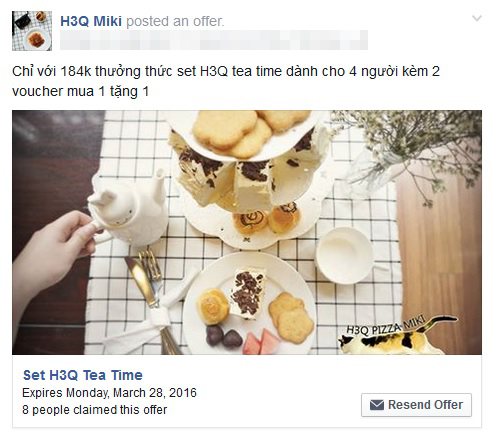Image resolution: width=493 pixels, height=433 pixels.
Task: Click the 'Expires Monday, March 28, 2016' line
Action: point(109,393)
